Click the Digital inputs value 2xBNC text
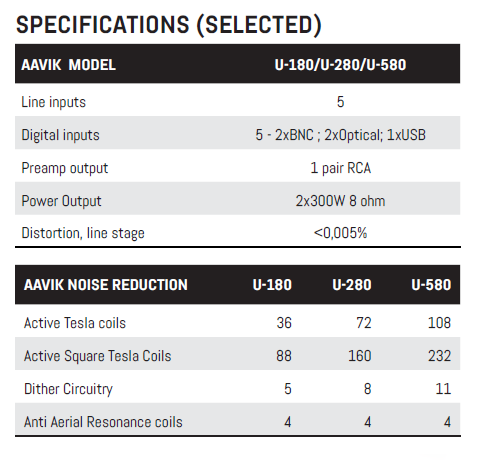The width and height of the screenshot is (480, 460). point(294,135)
